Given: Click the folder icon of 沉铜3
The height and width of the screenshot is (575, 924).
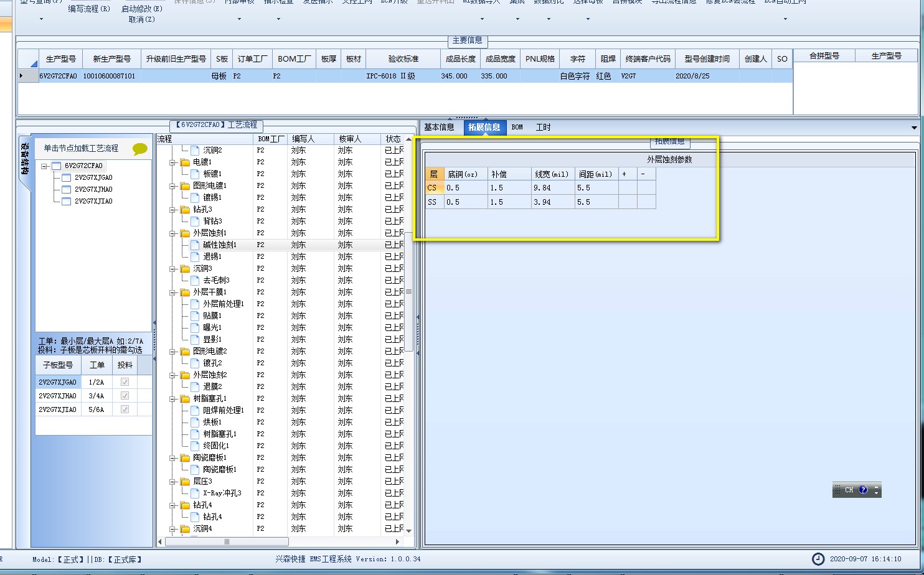Looking at the screenshot, I should pyautogui.click(x=185, y=269).
